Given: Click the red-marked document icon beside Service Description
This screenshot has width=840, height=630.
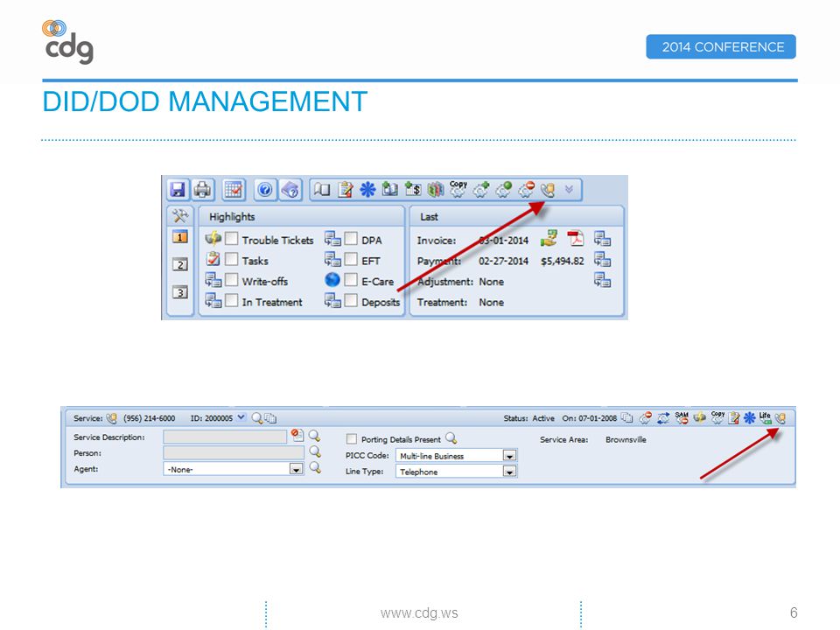Looking at the screenshot, I should [x=297, y=435].
